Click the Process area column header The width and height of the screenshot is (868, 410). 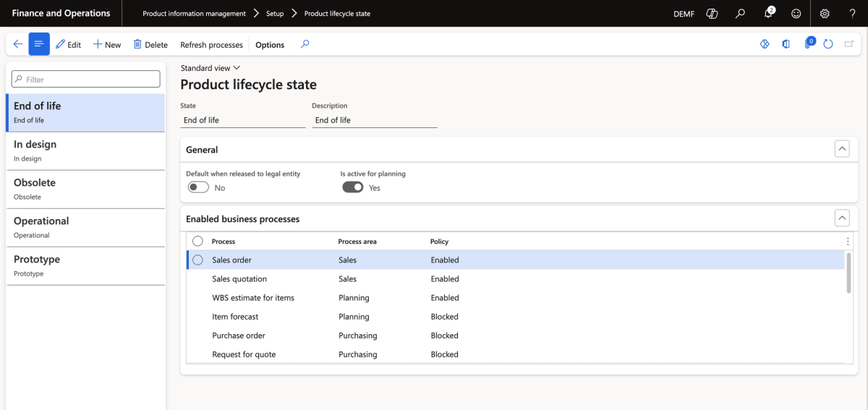tap(357, 242)
